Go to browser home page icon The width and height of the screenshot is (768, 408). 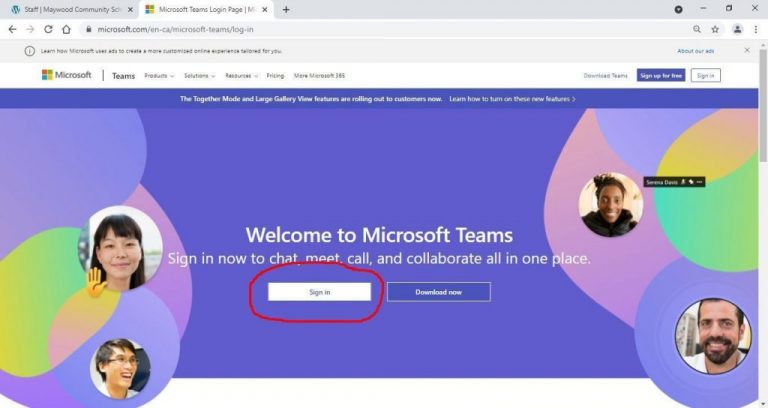tap(66, 29)
